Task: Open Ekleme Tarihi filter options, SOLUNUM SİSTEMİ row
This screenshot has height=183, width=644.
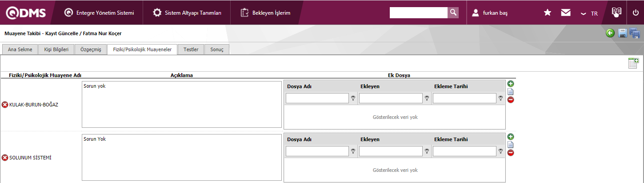Action: tap(501, 151)
